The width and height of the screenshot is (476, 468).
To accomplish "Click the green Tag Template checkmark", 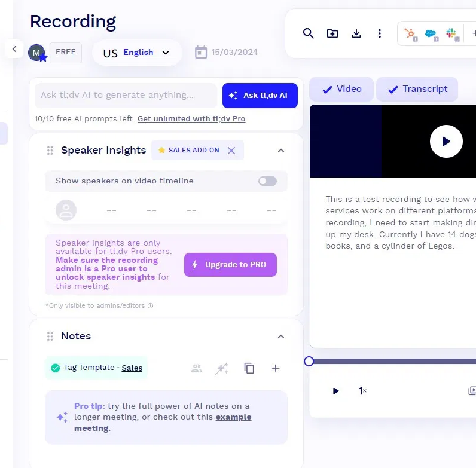I will click(56, 368).
